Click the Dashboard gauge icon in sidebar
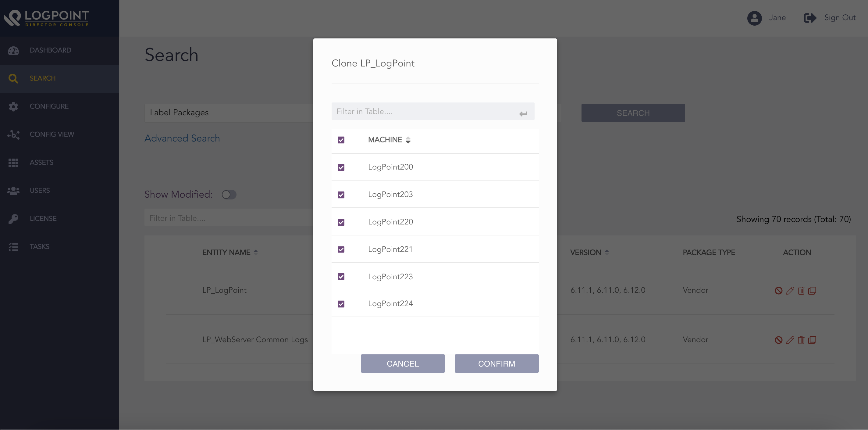 tap(13, 51)
